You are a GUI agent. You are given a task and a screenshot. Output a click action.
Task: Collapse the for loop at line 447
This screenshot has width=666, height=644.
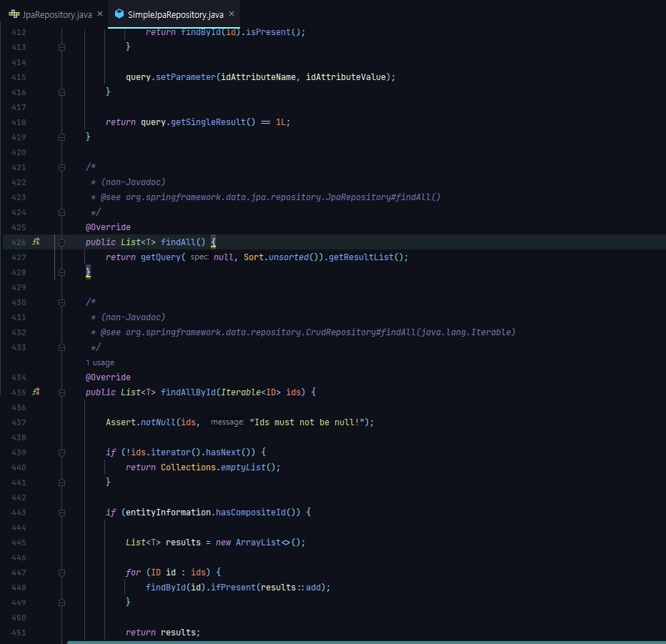point(61,573)
